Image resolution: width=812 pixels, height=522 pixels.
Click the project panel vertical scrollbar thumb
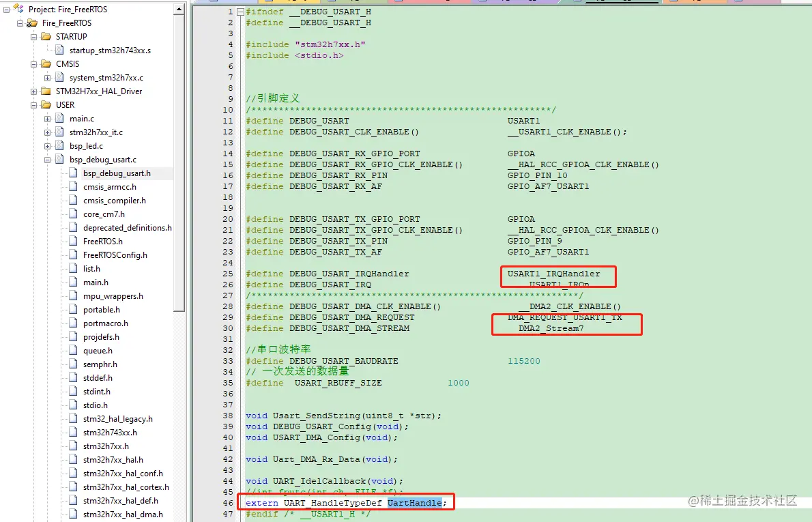point(179,163)
